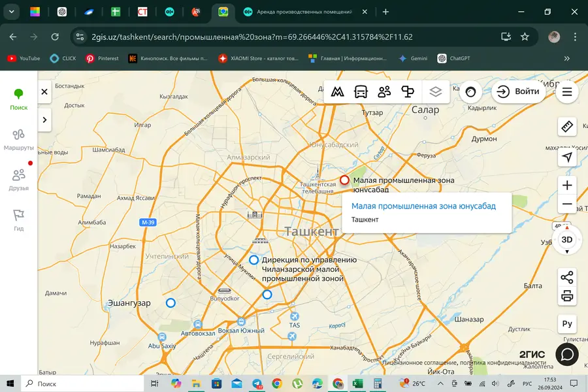Click the round dark circle button next to Войти
Viewport: 588px width, 392px height.
coord(470,91)
